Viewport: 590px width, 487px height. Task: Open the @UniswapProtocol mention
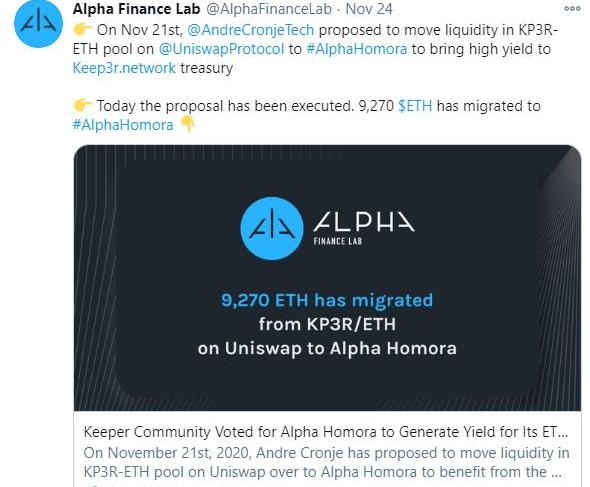[221, 49]
